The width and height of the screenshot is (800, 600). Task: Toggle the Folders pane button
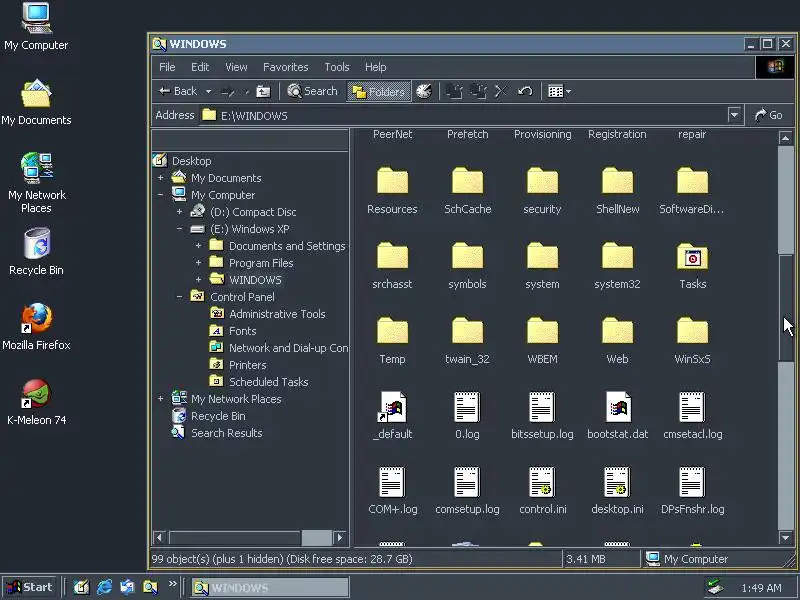click(x=379, y=91)
